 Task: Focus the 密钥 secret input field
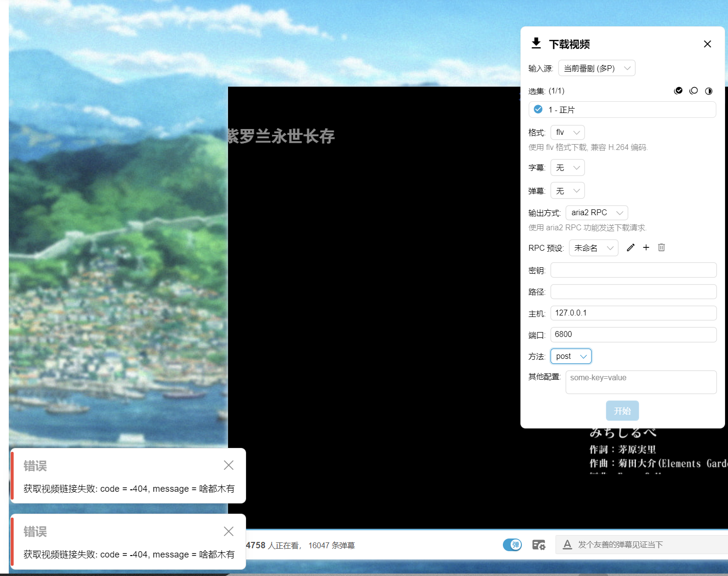(x=633, y=270)
